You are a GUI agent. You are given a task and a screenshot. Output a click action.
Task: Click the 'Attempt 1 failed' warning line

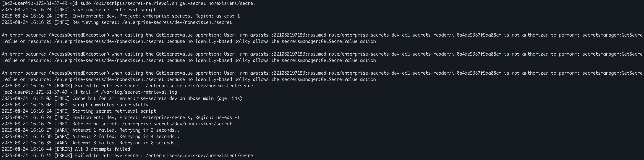click(92, 130)
